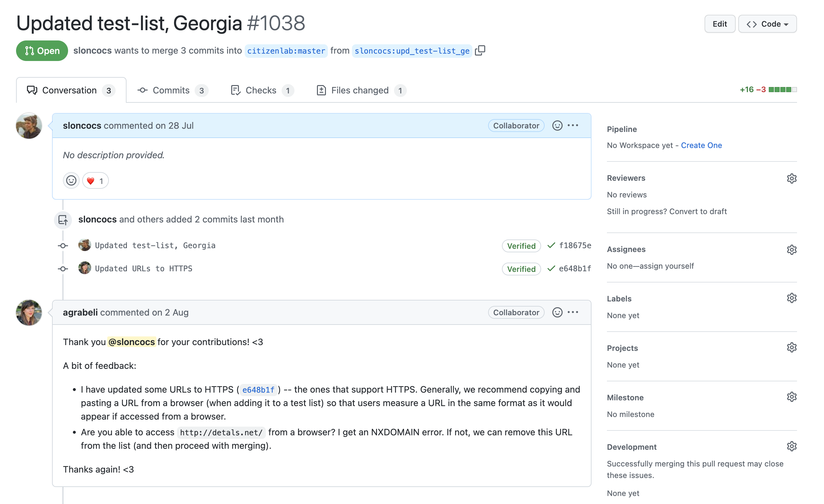Viewport: 824px width, 504px height.
Task: Open the Code dropdown
Action: pos(767,24)
